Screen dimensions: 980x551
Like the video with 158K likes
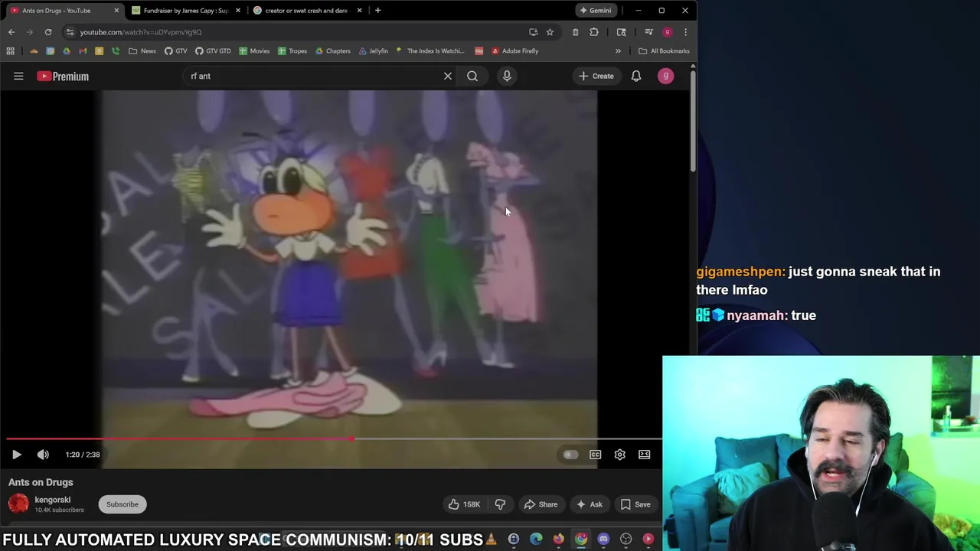point(464,504)
